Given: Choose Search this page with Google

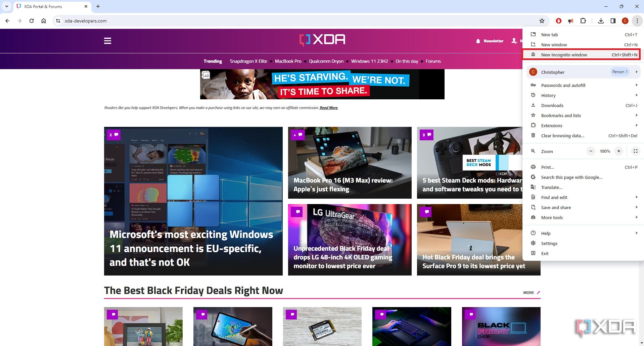Looking at the screenshot, I should coord(583,177).
